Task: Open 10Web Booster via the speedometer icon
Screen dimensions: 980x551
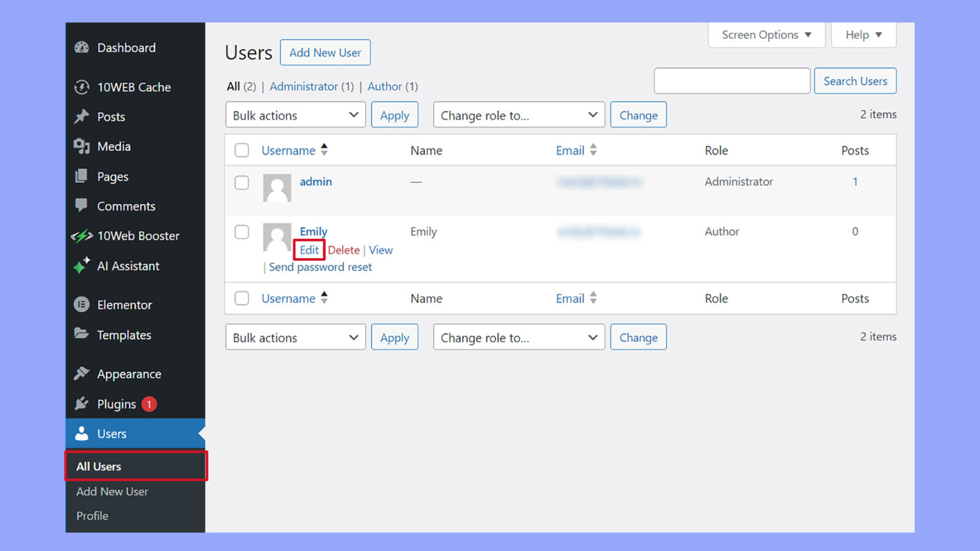Action: [x=81, y=236]
